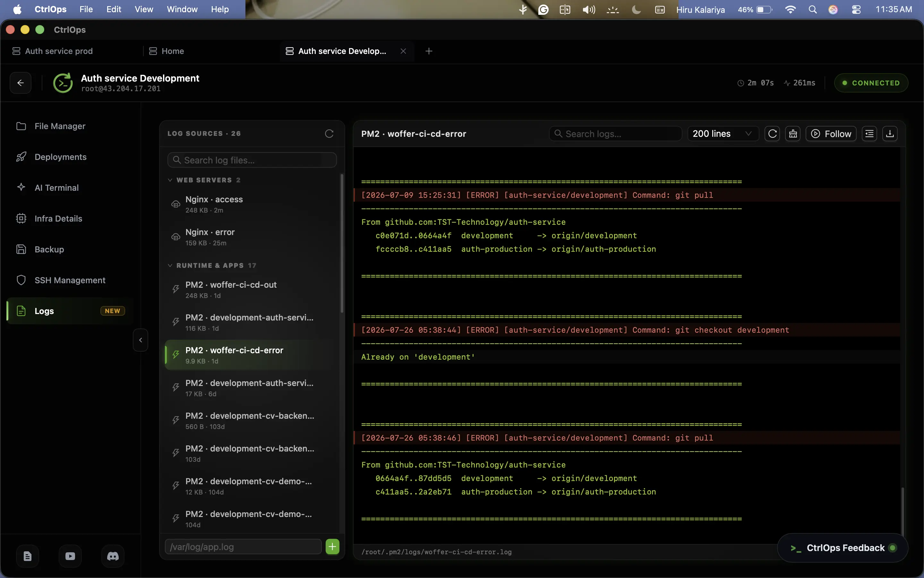
Task: Open documentation icon at sidebar bottom
Action: [x=28, y=556]
